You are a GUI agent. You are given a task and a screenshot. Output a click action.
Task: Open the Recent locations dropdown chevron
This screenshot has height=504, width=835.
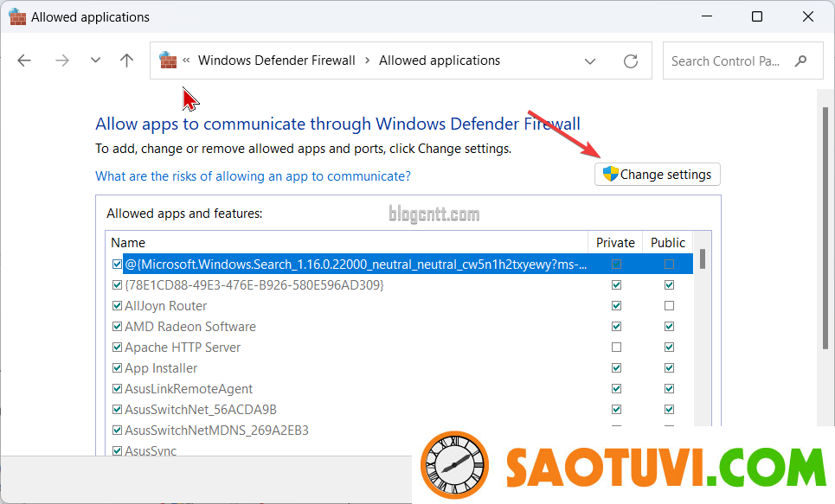95,61
